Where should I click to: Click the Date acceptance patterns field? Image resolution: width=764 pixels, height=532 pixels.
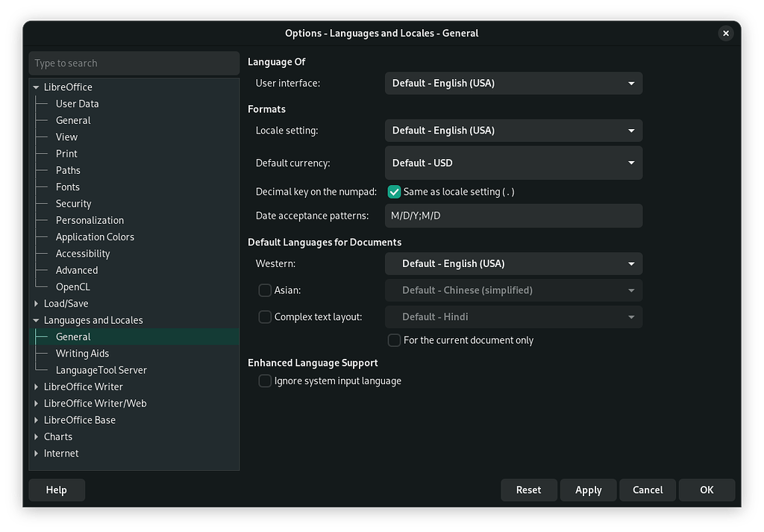(513, 216)
